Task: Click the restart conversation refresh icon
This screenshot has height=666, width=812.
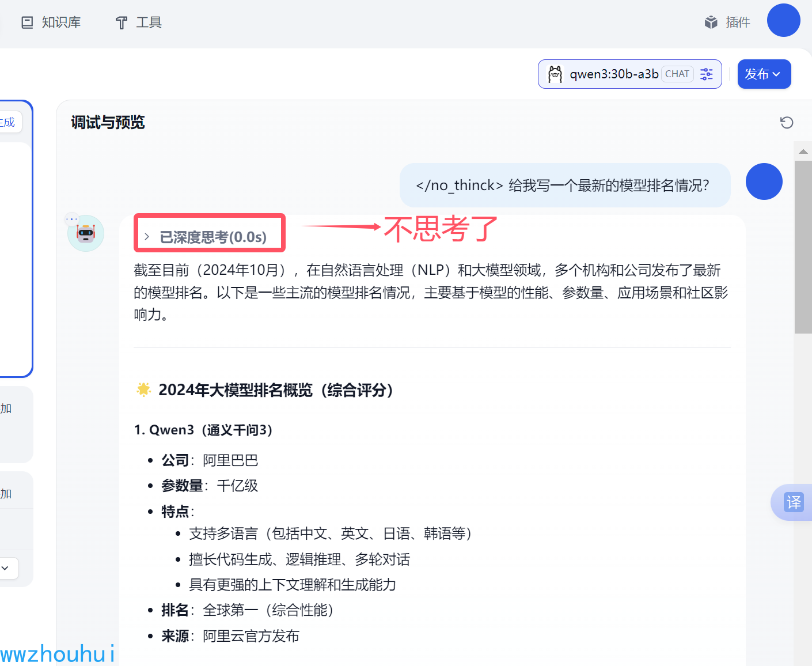Action: click(x=787, y=122)
